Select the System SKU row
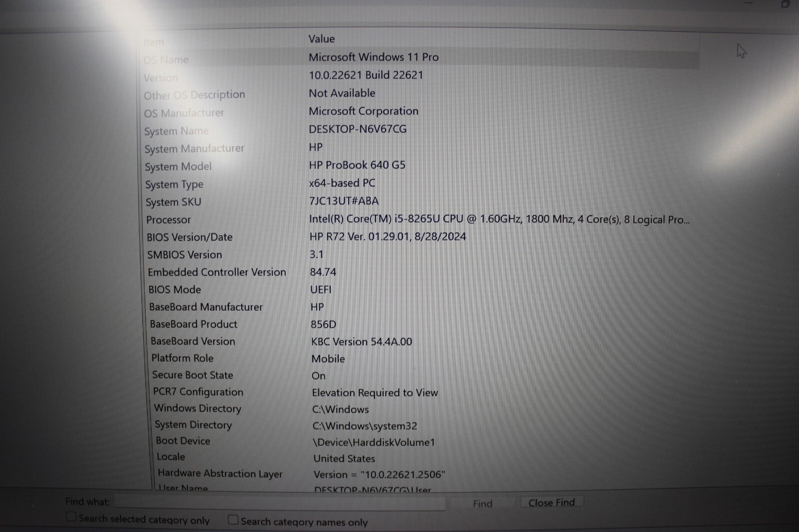This screenshot has width=799, height=532. pos(173,202)
